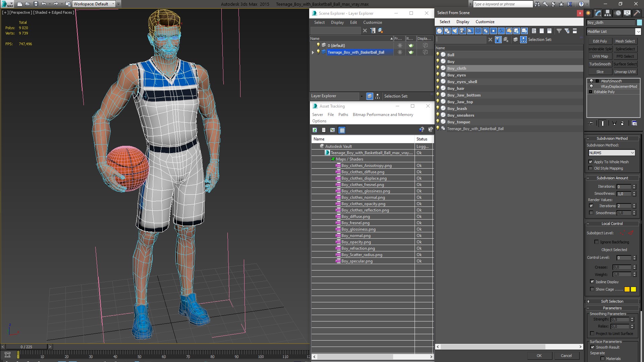
Task: Create a new scene file
Action: (x=19, y=4)
